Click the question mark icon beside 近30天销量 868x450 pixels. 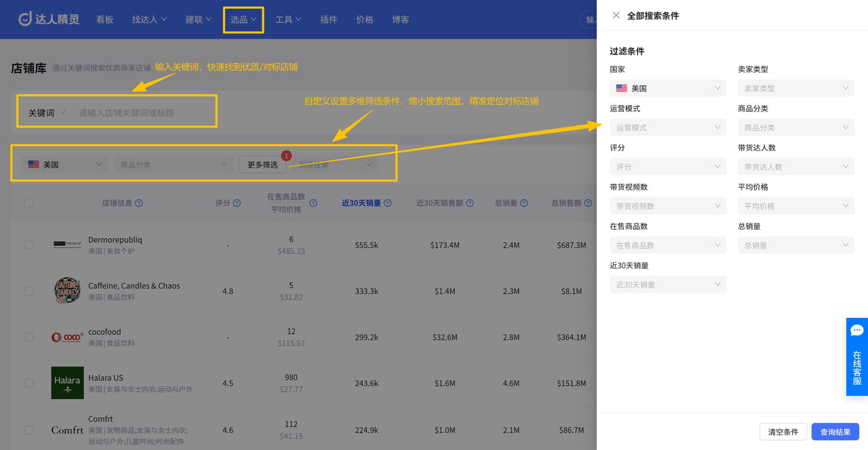tap(387, 203)
